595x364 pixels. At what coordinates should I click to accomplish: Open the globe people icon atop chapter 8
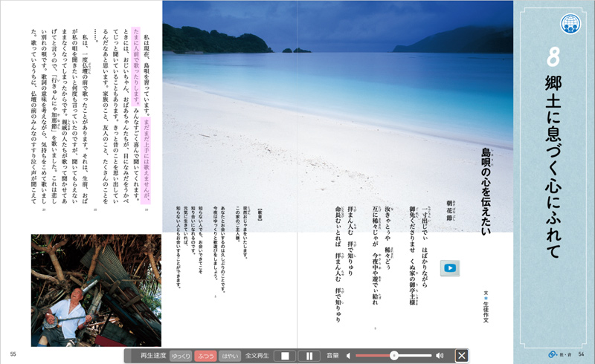[570, 24]
